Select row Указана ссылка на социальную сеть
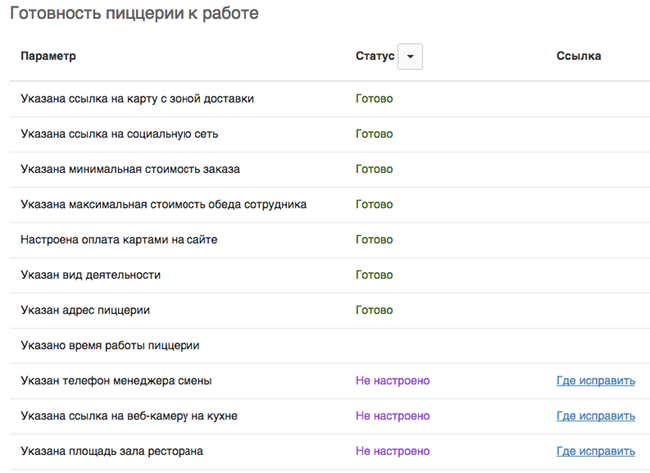The image size is (650, 473). (330, 134)
